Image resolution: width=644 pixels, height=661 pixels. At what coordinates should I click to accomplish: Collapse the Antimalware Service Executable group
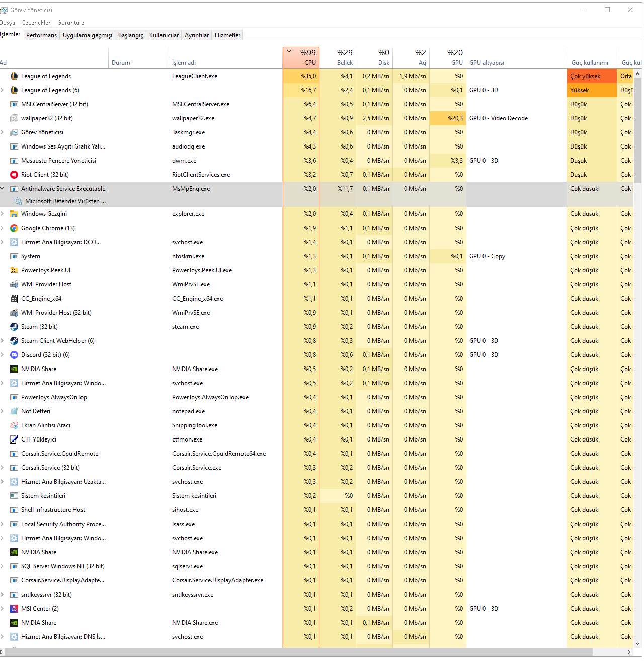pyautogui.click(x=3, y=189)
